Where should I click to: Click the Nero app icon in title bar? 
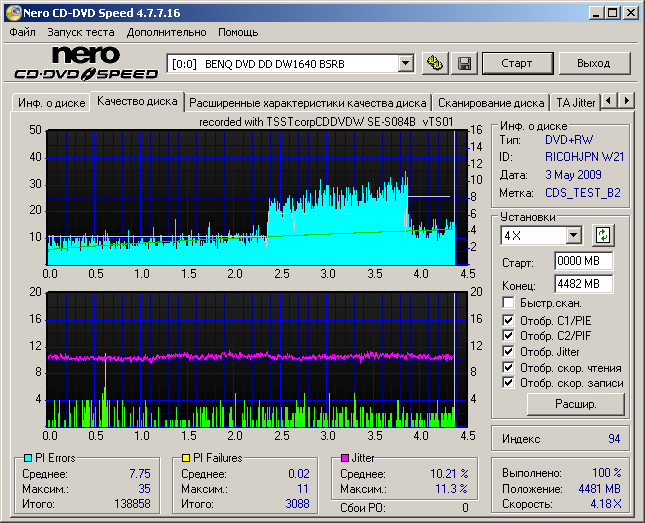12,13
